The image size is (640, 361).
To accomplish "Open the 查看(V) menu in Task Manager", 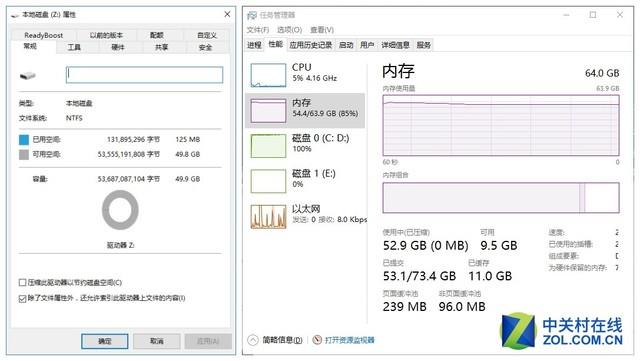I will pos(322,30).
